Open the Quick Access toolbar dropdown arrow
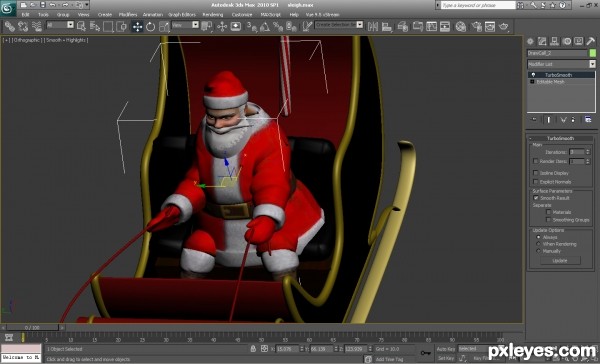The image size is (600, 364). 87,5
